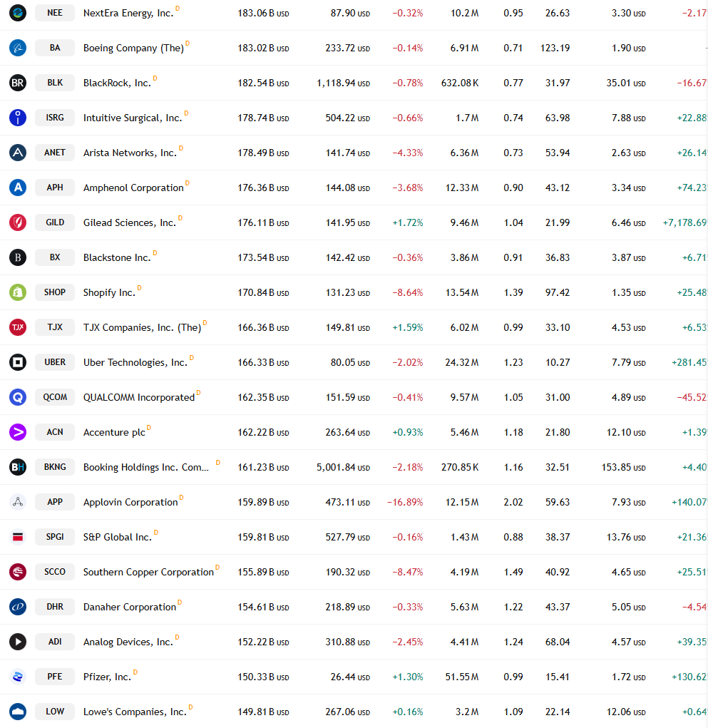The height and width of the screenshot is (728, 708).
Task: Click the 123.19 P/E value
Action: [x=555, y=48]
